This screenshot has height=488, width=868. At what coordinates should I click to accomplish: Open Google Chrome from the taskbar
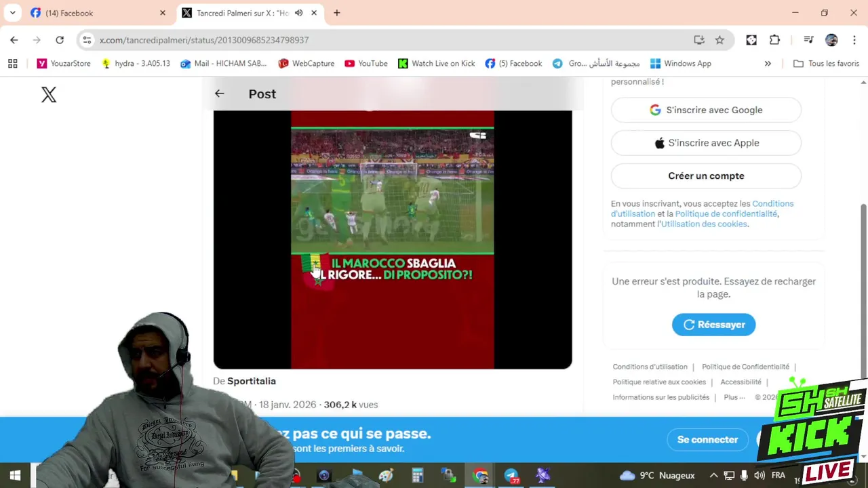tap(480, 476)
